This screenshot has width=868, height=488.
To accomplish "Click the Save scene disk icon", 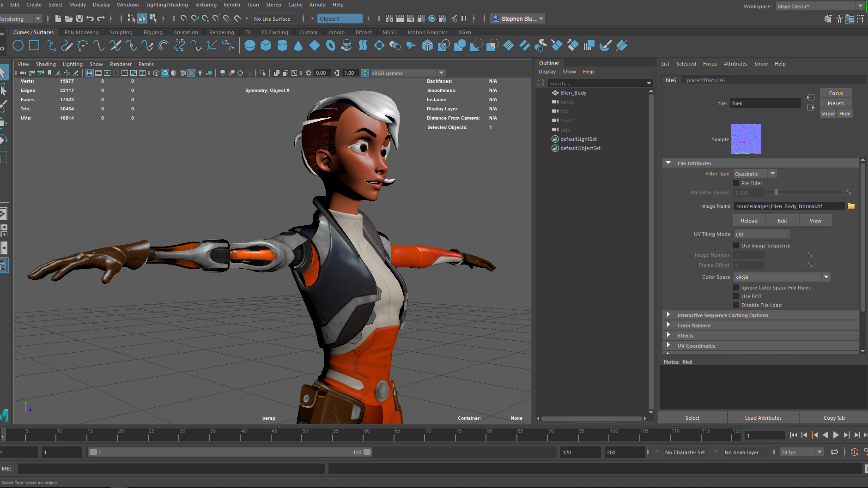I will (79, 18).
